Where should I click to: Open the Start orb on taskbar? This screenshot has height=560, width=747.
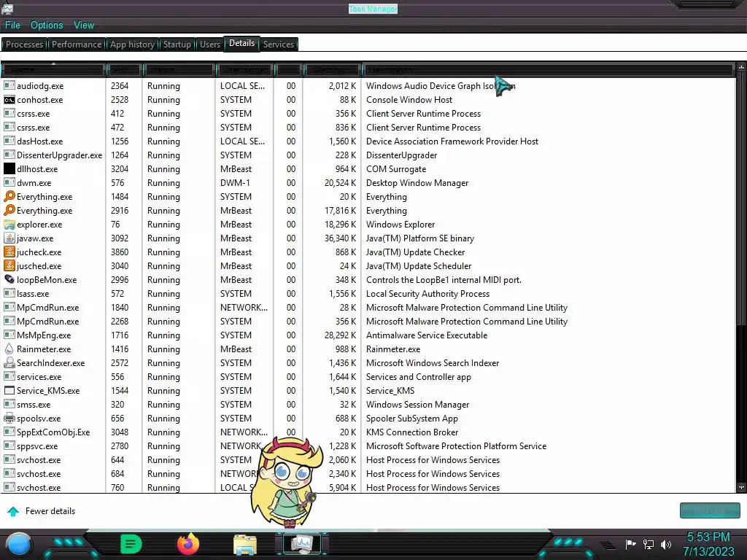(x=19, y=544)
